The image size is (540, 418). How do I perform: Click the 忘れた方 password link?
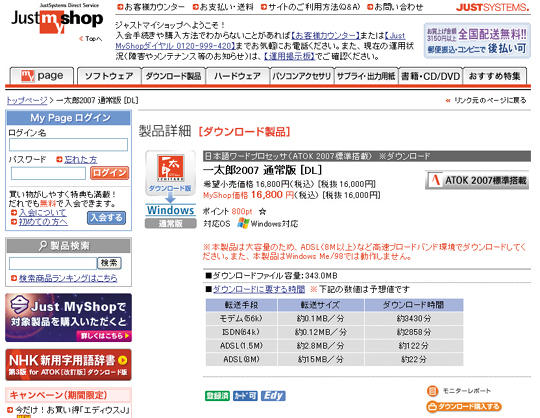pos(81,159)
